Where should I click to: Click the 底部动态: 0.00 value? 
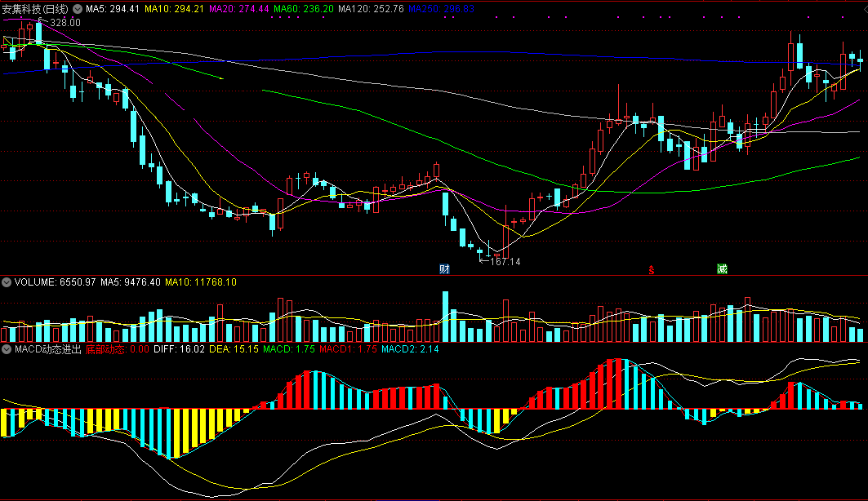click(118, 349)
